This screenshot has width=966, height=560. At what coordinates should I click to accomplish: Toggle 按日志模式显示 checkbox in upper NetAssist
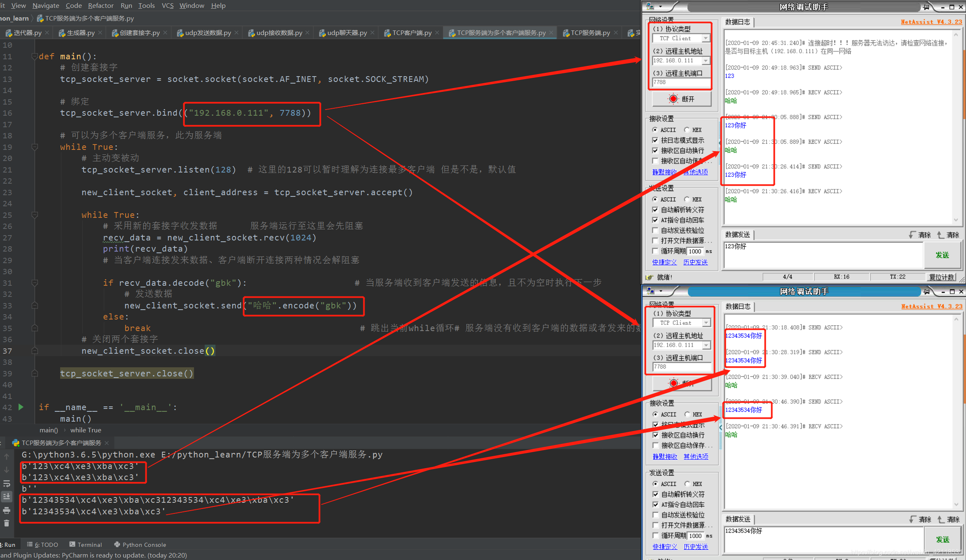tap(655, 140)
